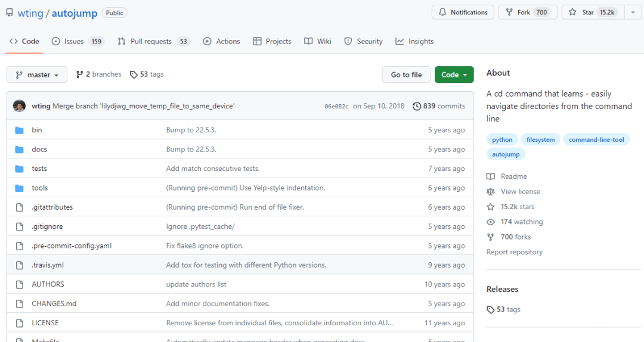
Task: Open the Wiki tab
Action: coord(317,42)
